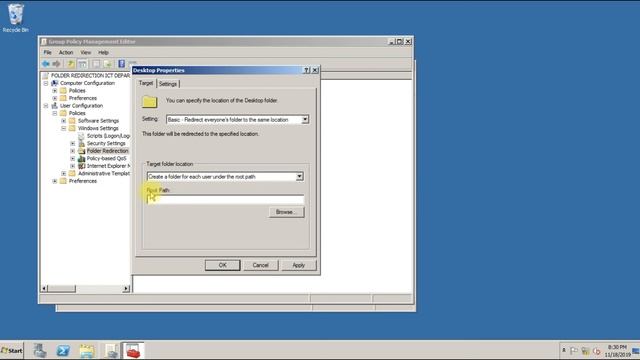Click the User Configuration node icon
640x360 pixels.
coord(54,106)
